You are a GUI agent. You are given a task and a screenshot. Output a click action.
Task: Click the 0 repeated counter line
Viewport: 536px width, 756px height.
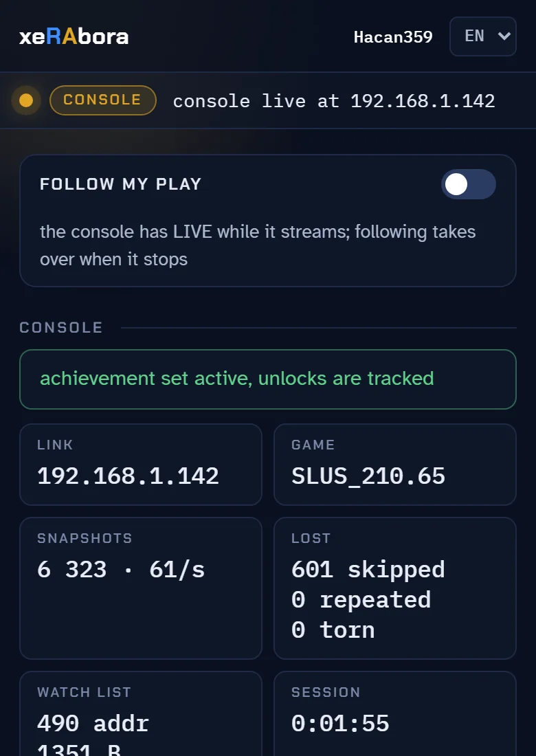pyautogui.click(x=361, y=600)
